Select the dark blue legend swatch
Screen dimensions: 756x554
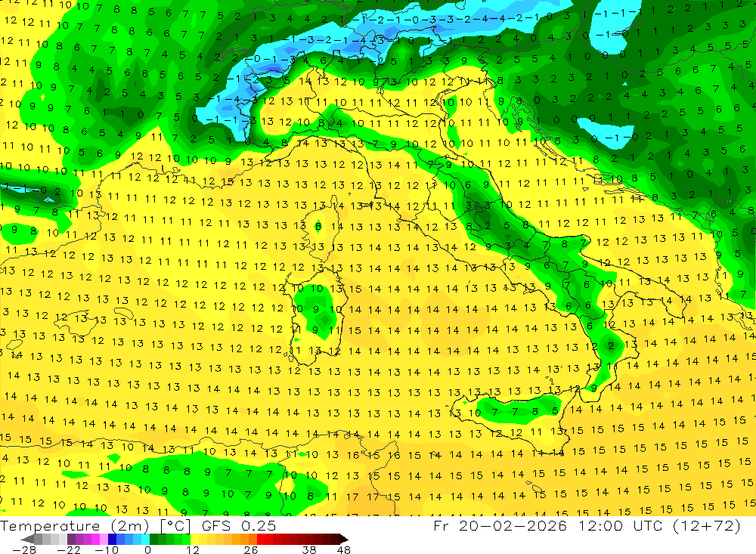pos(112,539)
